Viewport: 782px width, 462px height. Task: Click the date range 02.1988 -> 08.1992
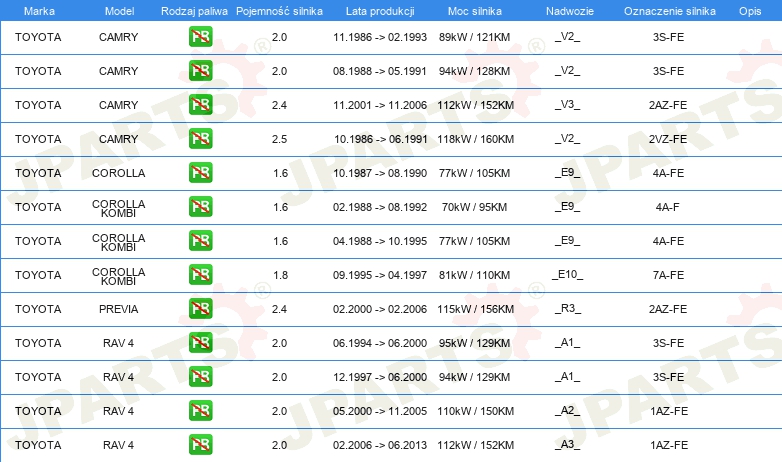(380, 207)
